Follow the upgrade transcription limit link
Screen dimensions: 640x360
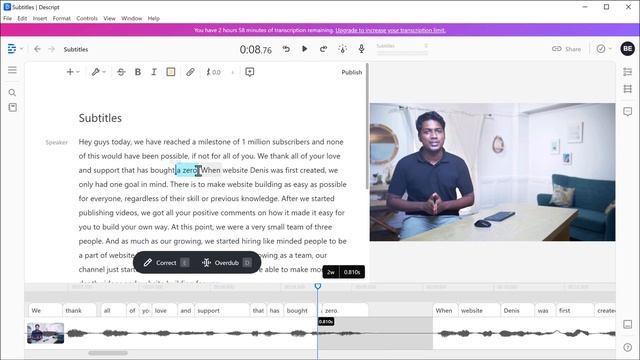(x=391, y=30)
